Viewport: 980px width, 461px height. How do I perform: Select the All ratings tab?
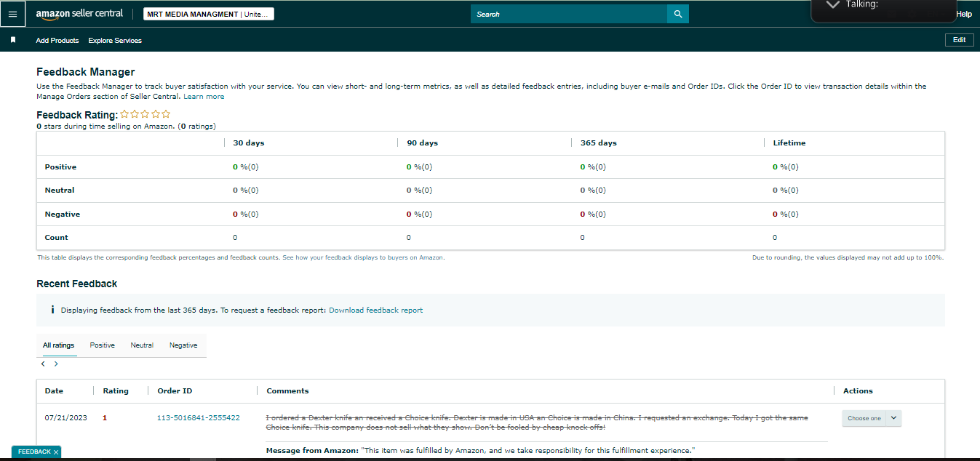58,345
